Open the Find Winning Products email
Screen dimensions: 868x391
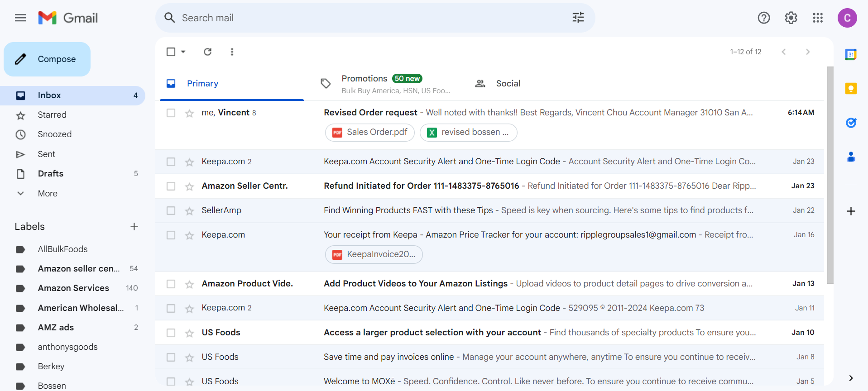(489, 210)
